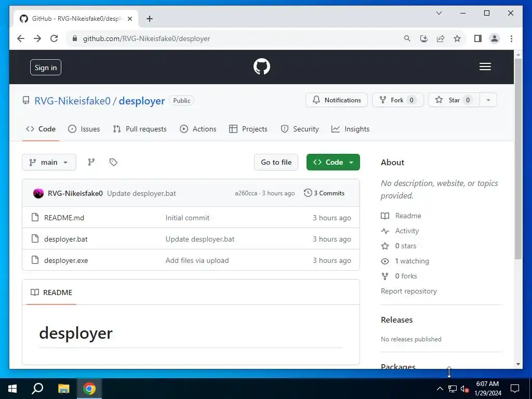Expand the green Code dropdown button
532x399 pixels.
click(x=333, y=162)
